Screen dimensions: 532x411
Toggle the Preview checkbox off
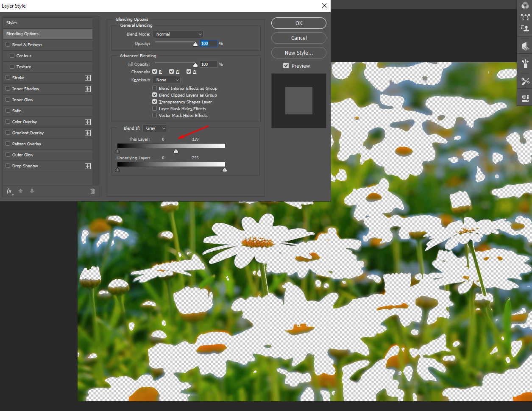point(286,66)
